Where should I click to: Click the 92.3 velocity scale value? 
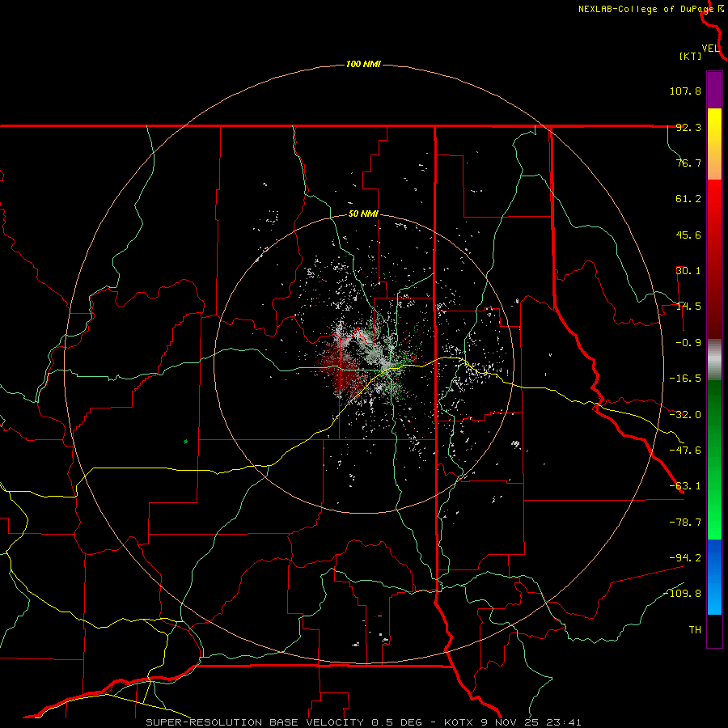pos(688,127)
